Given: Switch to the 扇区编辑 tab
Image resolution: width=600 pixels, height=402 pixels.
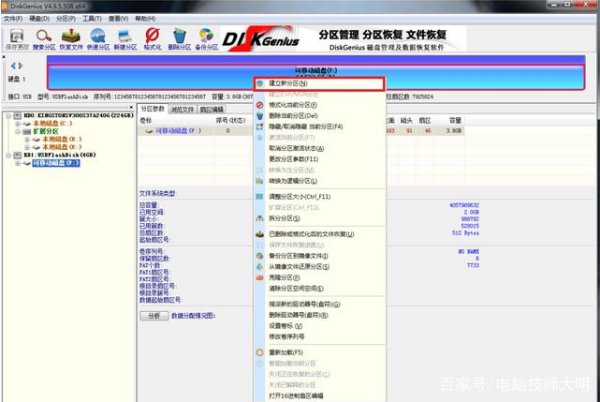Looking at the screenshot, I should 212,109.
